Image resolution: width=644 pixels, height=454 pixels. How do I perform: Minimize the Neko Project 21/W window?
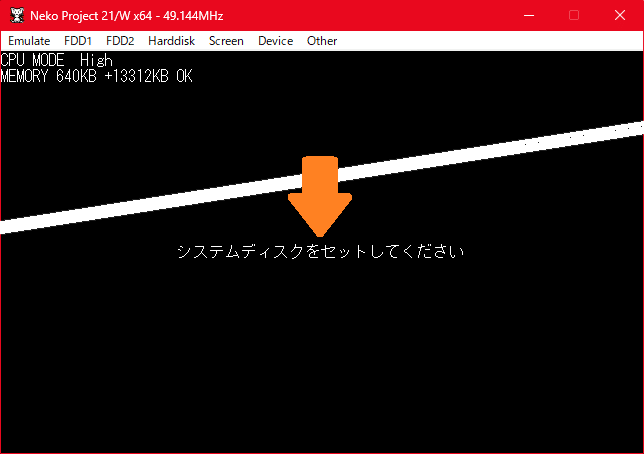pyautogui.click(x=529, y=16)
